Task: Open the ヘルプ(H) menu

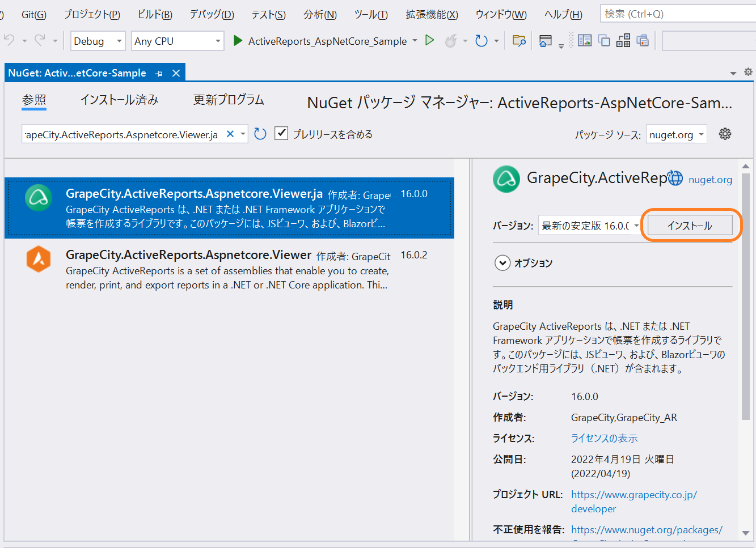Action: tap(563, 14)
